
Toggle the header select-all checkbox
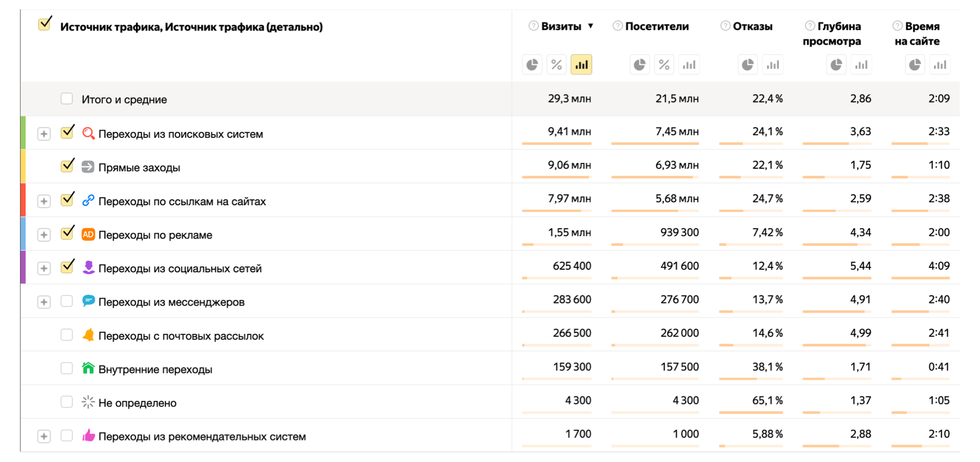pos(45,25)
